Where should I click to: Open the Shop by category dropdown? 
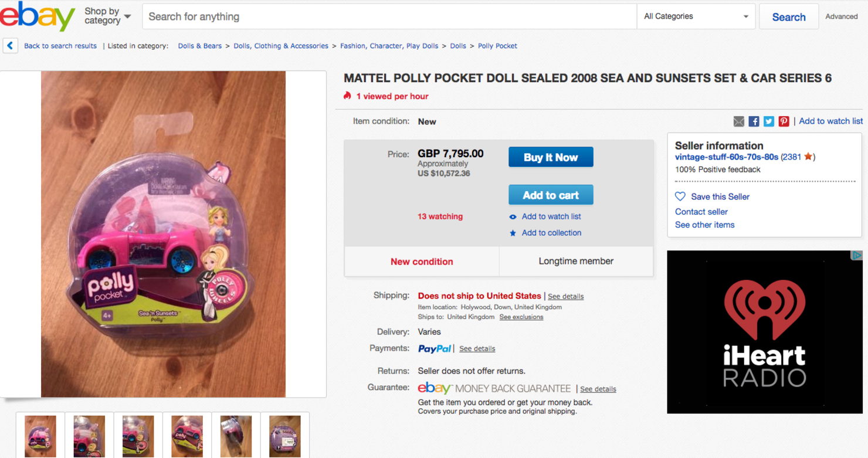[x=107, y=16]
